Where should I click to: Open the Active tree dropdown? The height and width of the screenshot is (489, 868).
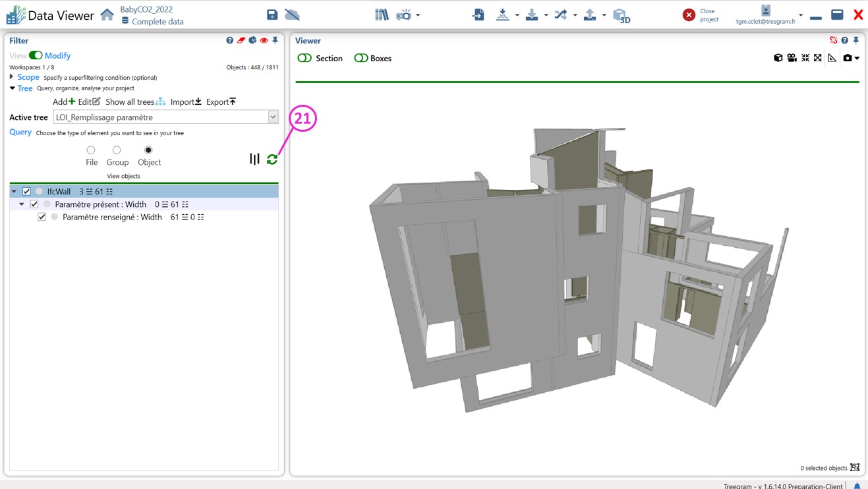coord(273,117)
